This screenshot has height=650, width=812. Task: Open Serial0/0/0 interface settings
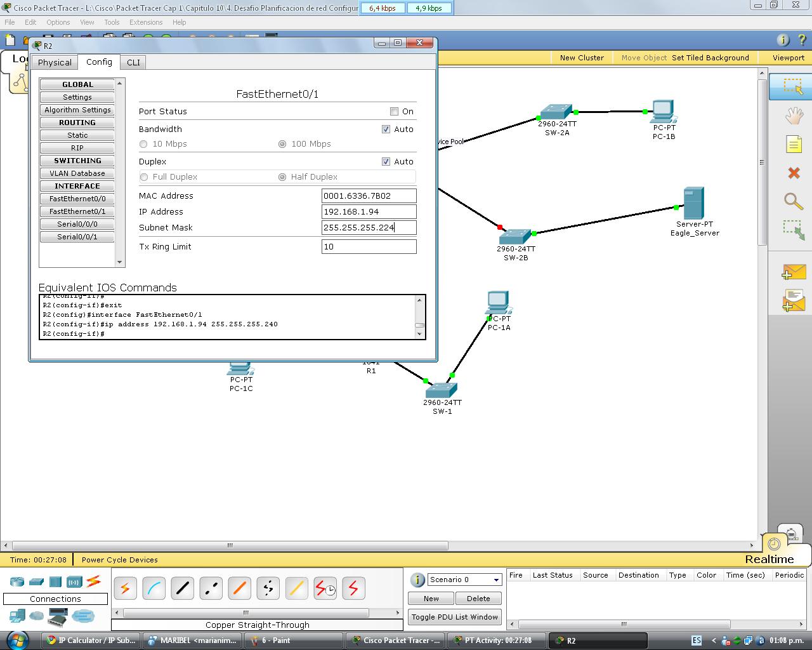click(77, 224)
